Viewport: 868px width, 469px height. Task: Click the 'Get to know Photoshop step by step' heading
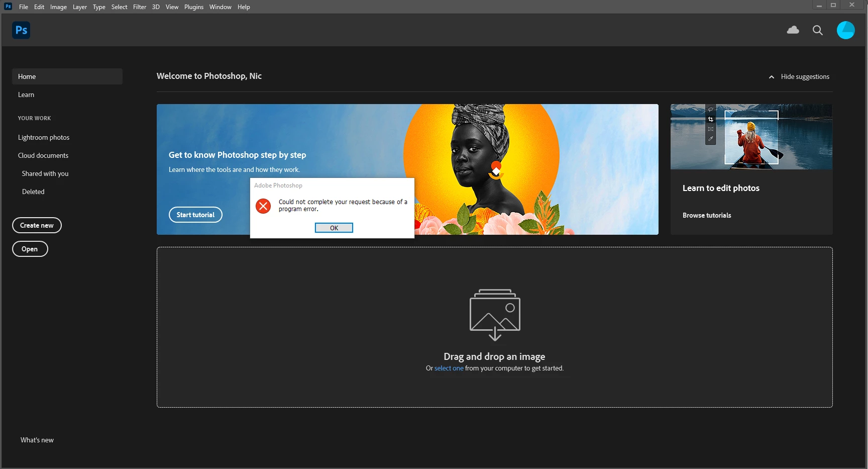pos(237,155)
